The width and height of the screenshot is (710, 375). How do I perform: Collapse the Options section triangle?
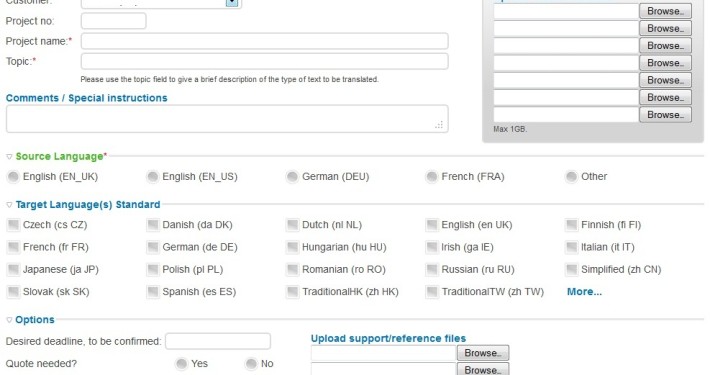point(9,320)
